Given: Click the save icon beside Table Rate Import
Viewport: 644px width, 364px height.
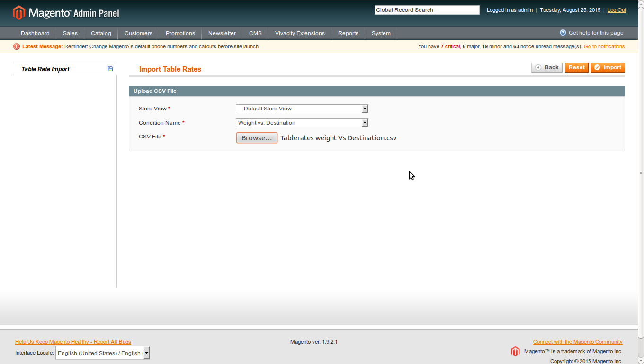Looking at the screenshot, I should 110,69.
